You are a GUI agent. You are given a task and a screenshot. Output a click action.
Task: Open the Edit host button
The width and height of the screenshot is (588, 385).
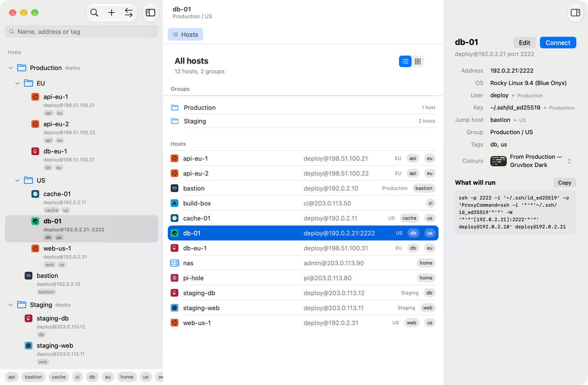coord(524,42)
